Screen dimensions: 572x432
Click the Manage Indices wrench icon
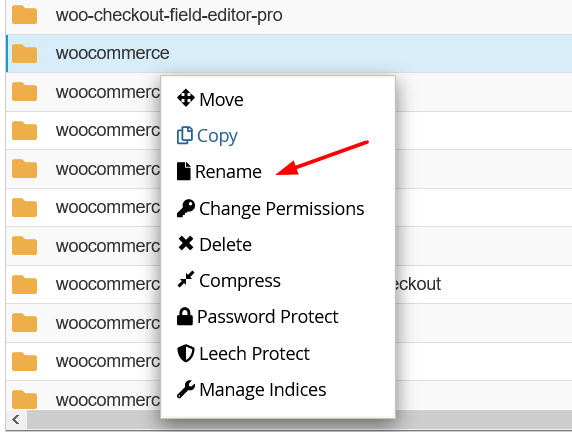tap(186, 389)
